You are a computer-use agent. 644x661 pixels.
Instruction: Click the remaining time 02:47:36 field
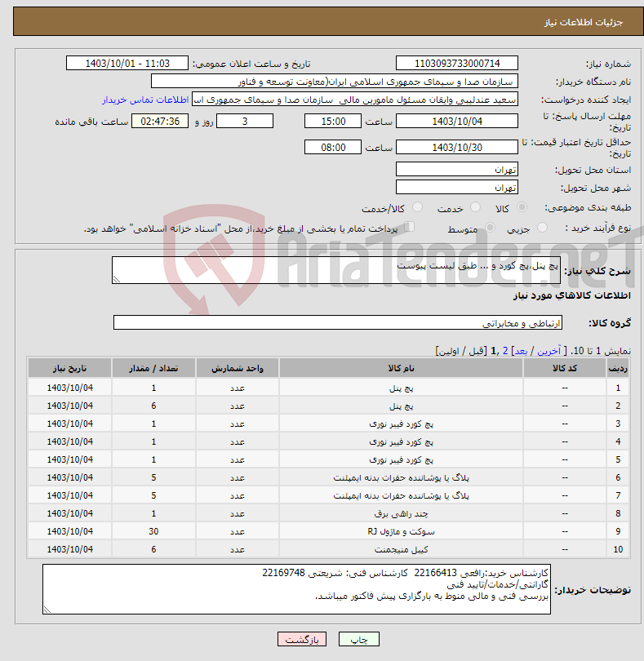coord(160,122)
